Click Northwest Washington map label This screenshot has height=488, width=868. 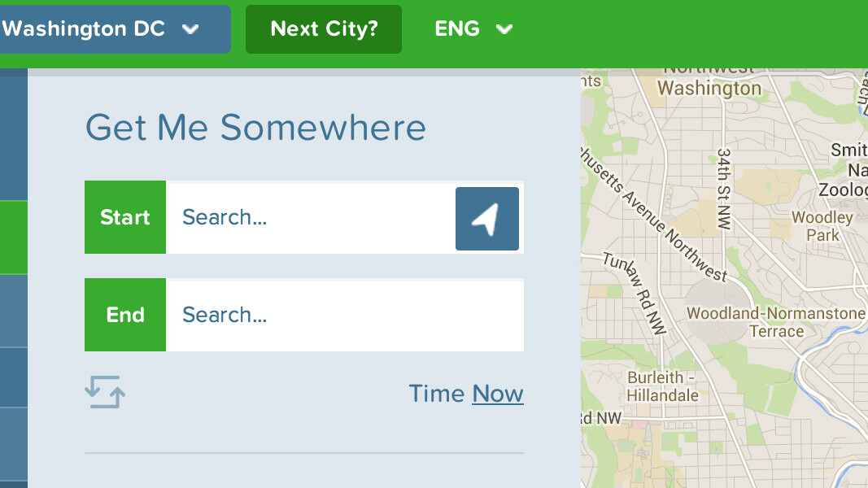pyautogui.click(x=709, y=81)
